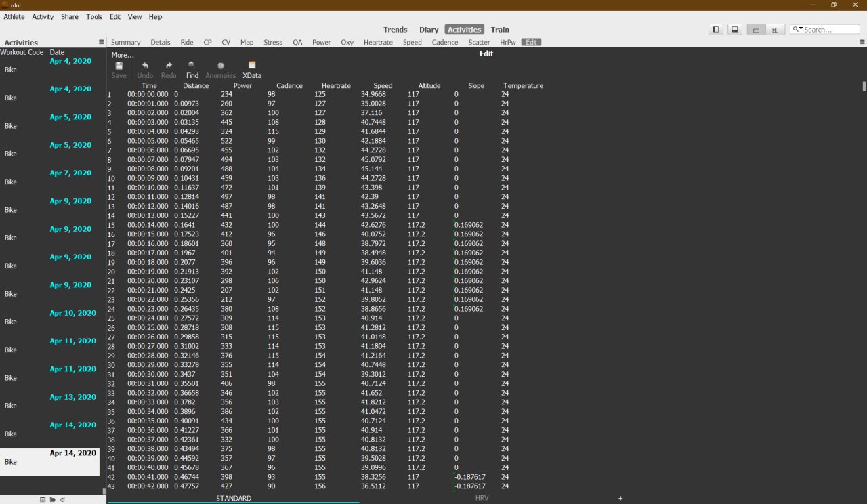Open the Map chart tab

(247, 42)
